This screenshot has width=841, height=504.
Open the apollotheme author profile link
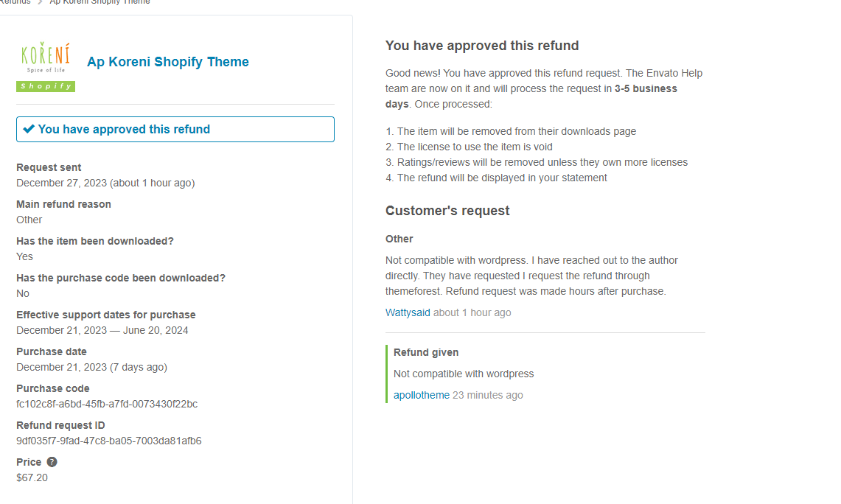422,395
